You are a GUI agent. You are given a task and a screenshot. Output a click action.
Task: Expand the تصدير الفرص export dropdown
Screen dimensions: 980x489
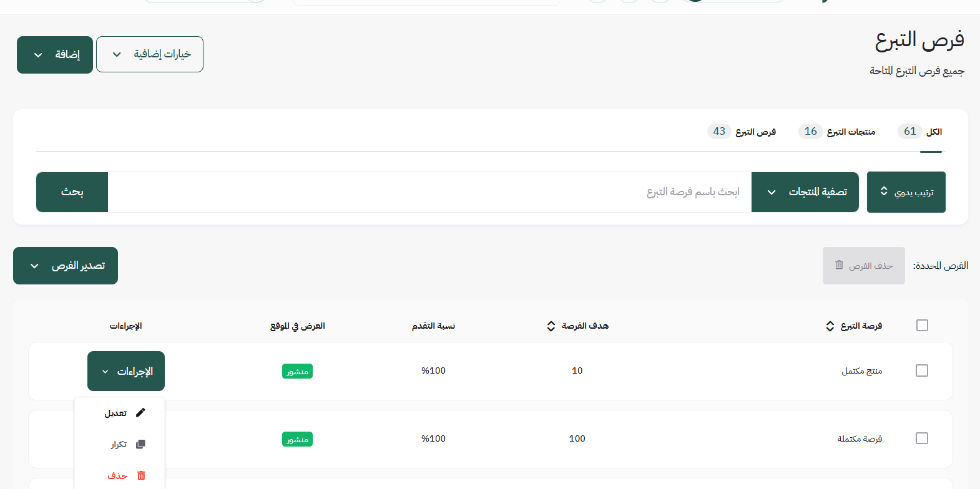coord(66,266)
